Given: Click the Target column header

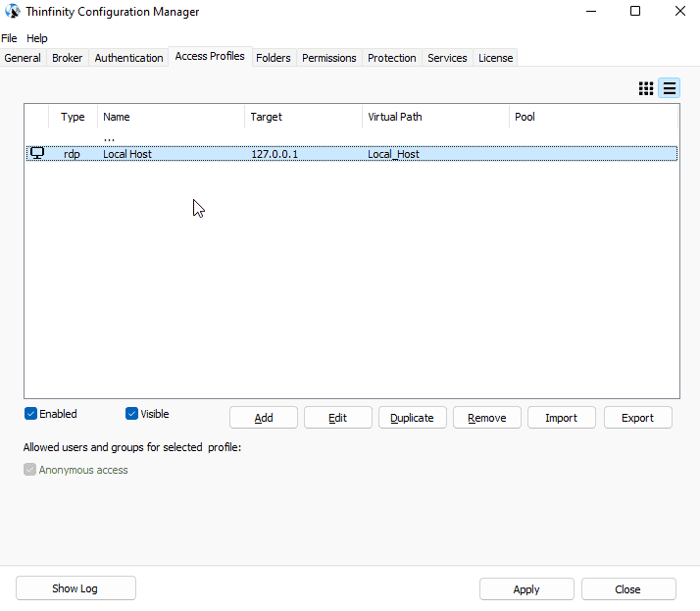Looking at the screenshot, I should 304,117.
